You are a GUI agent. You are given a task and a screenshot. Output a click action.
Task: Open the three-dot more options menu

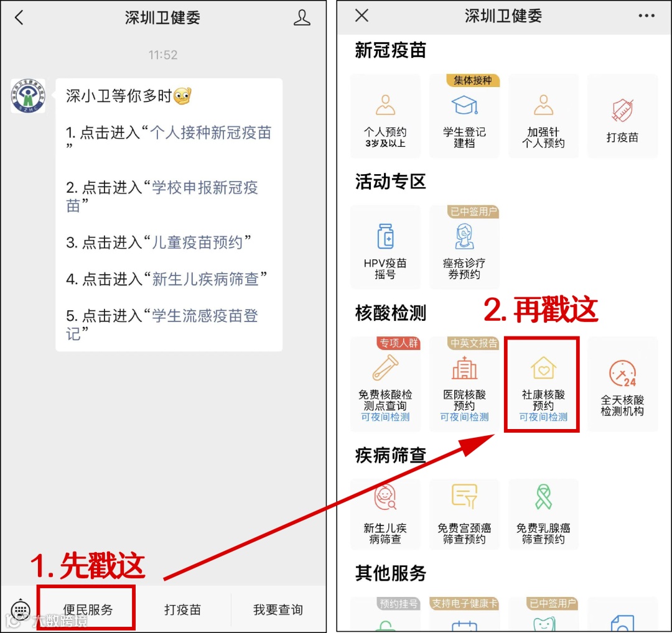point(646,16)
